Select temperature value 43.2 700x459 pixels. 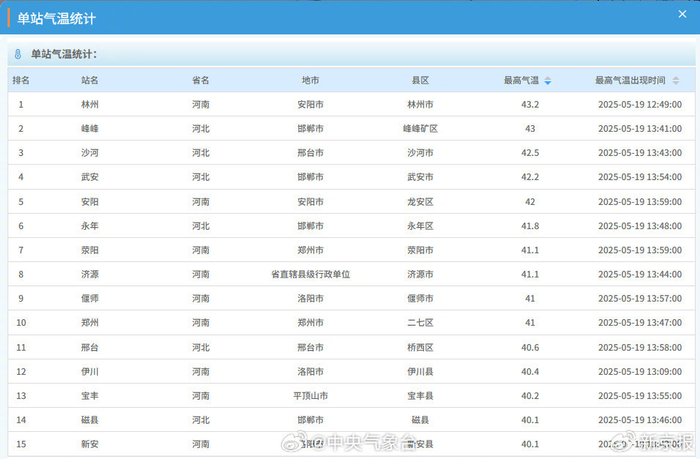coord(530,104)
